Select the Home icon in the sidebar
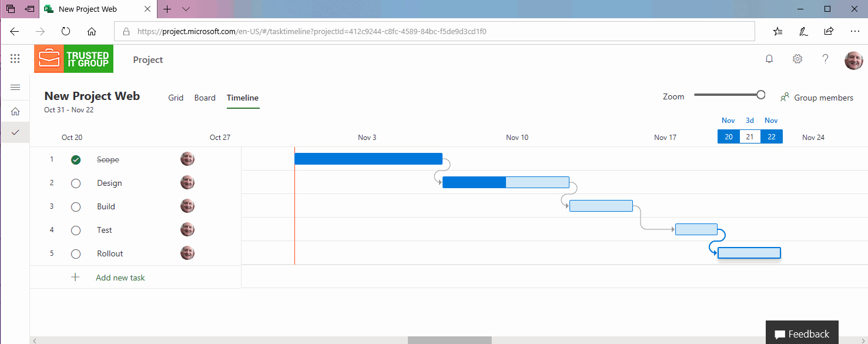The width and height of the screenshot is (868, 344). coord(15,111)
